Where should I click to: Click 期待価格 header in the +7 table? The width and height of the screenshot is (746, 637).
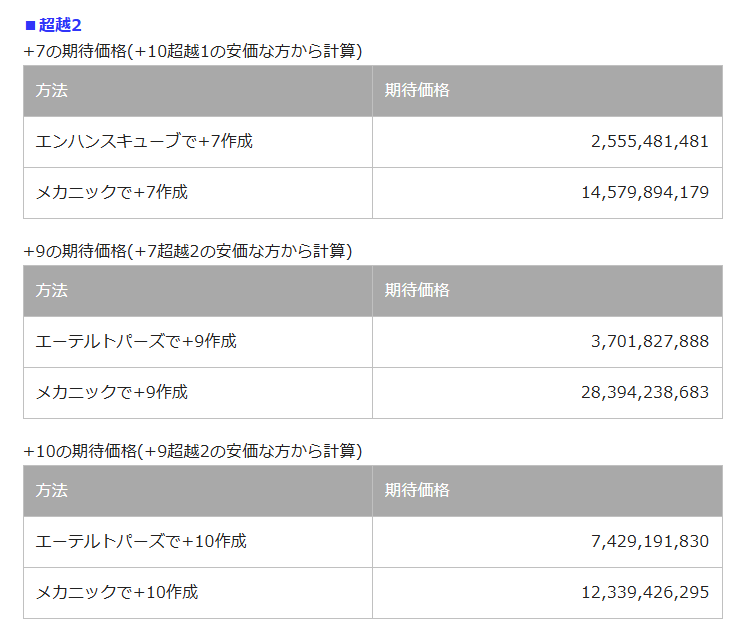pyautogui.click(x=417, y=91)
